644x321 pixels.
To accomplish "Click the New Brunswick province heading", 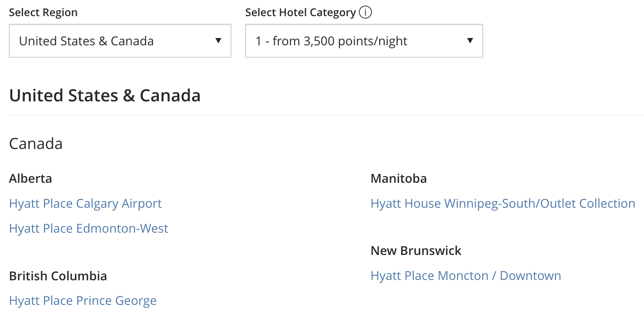I will [x=416, y=251].
